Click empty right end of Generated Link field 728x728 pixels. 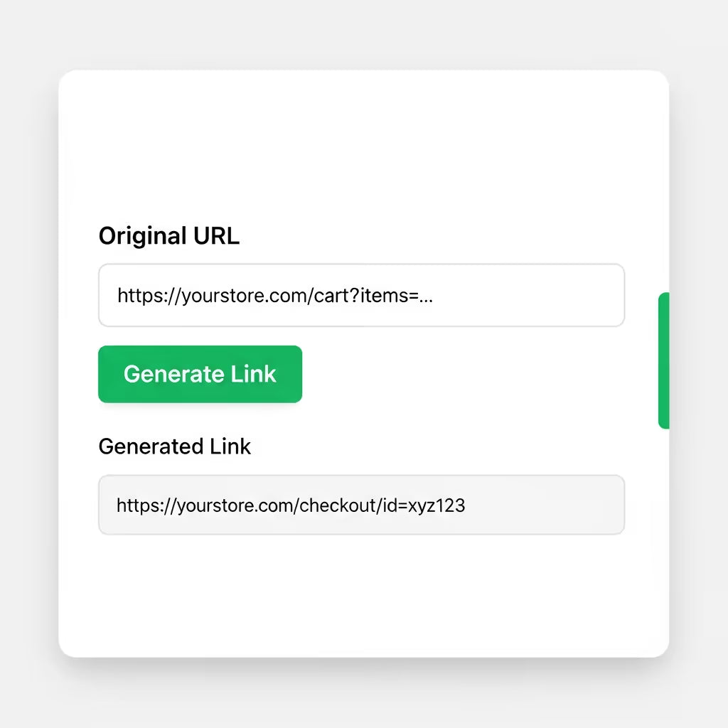(x=562, y=505)
